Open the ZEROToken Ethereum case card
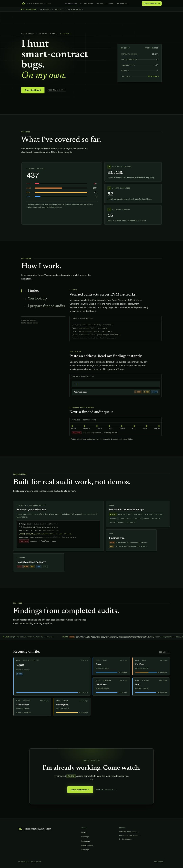This screenshot has height=868, width=183. tap(111, 687)
